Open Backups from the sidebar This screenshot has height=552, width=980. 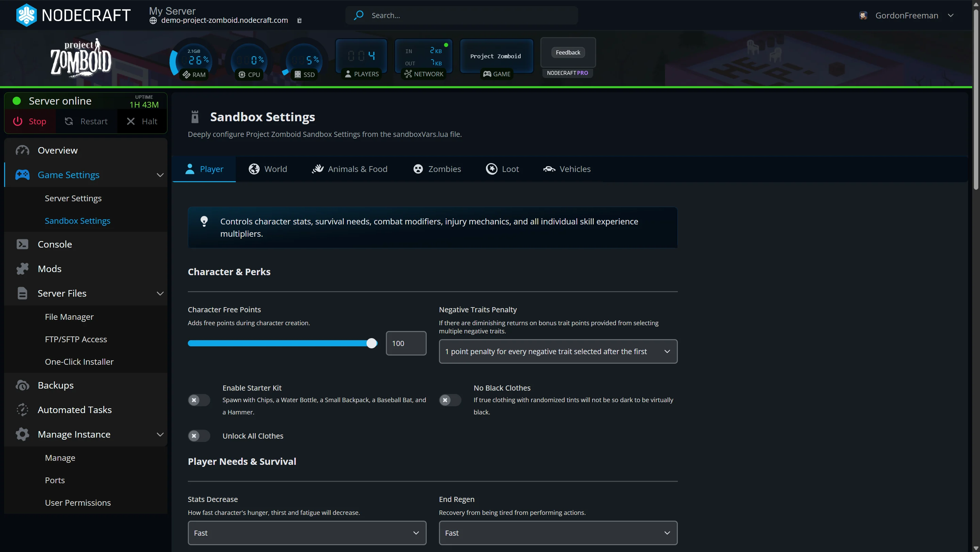pyautogui.click(x=86, y=385)
